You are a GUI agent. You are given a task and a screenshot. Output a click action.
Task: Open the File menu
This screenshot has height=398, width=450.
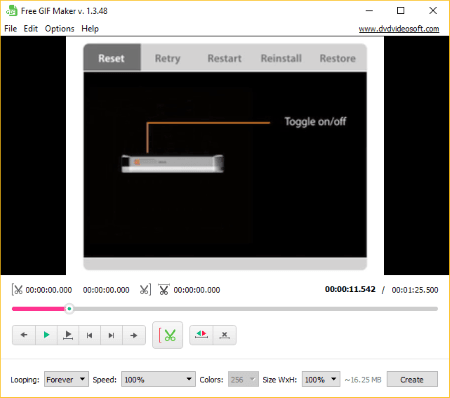coord(11,29)
